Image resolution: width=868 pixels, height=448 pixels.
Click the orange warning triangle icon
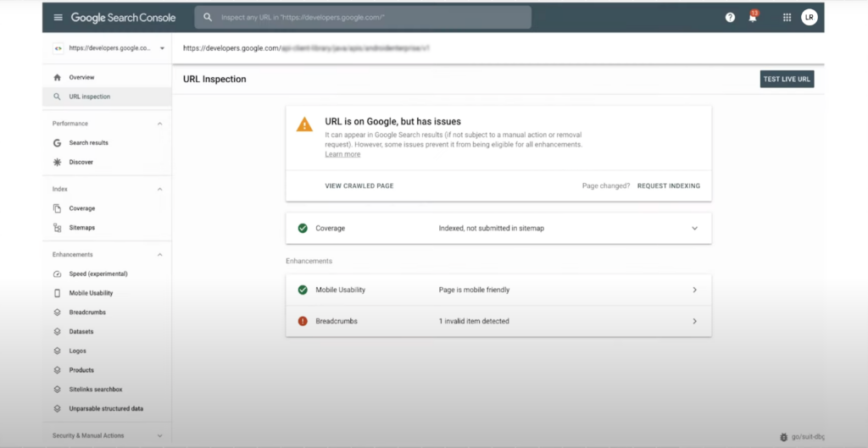click(304, 124)
